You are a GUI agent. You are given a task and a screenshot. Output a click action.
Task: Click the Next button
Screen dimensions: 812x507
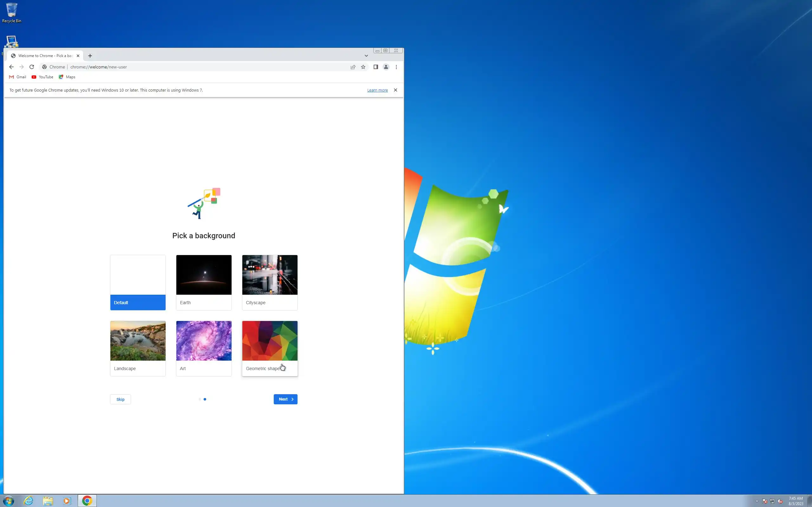click(285, 399)
